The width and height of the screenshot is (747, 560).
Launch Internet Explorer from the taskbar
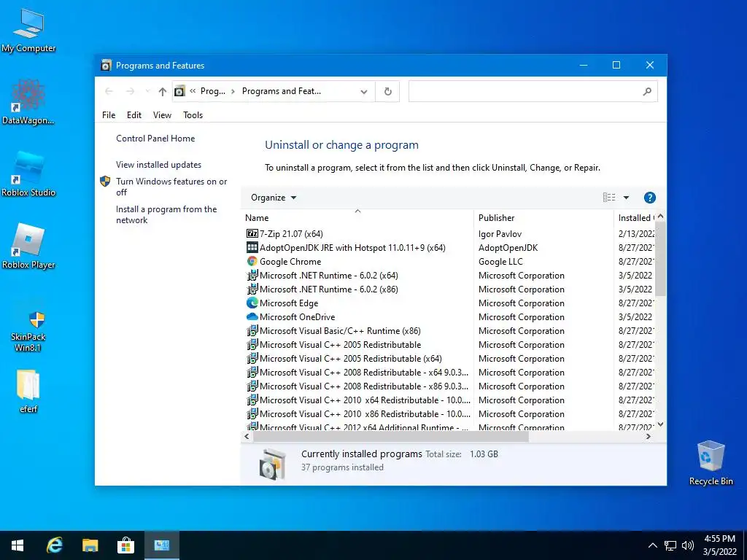point(54,545)
